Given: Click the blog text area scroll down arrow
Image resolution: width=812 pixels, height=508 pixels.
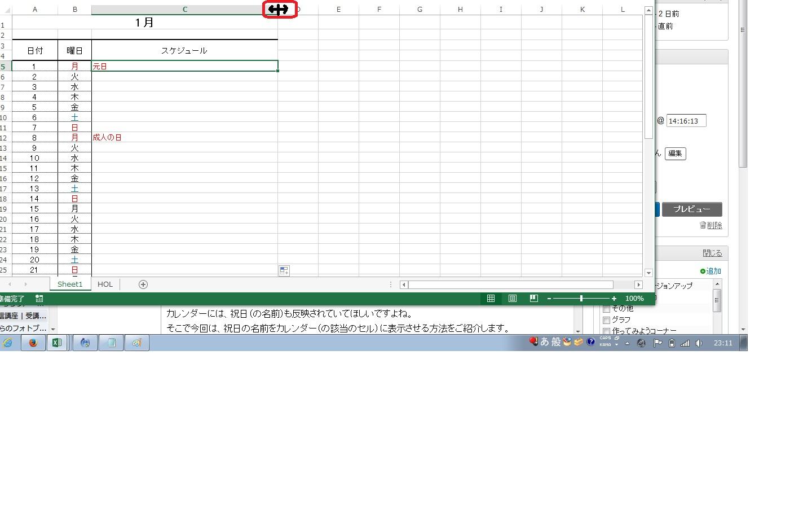Looking at the screenshot, I should pyautogui.click(x=578, y=331).
